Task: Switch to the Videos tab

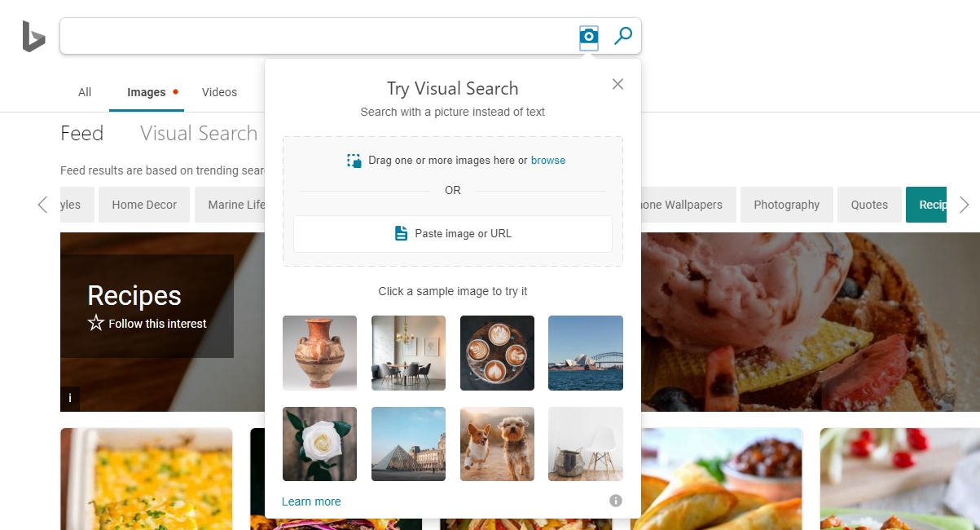Action: (x=219, y=92)
